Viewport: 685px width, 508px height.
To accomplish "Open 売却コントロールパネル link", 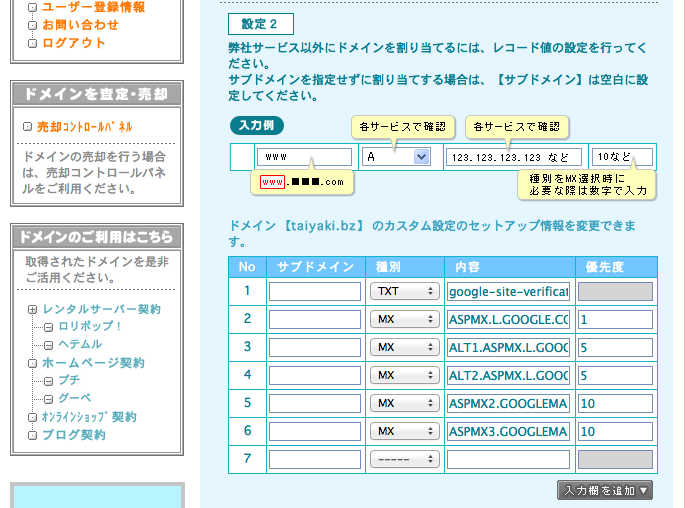I will pyautogui.click(x=84, y=127).
